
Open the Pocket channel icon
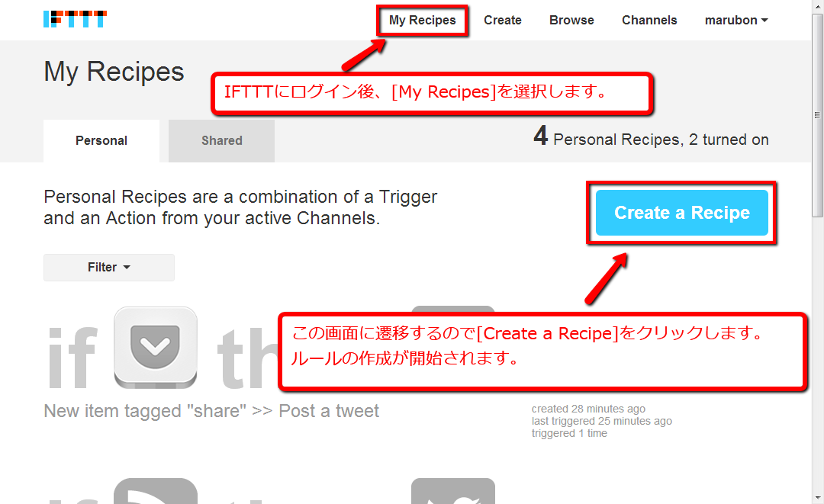point(156,348)
